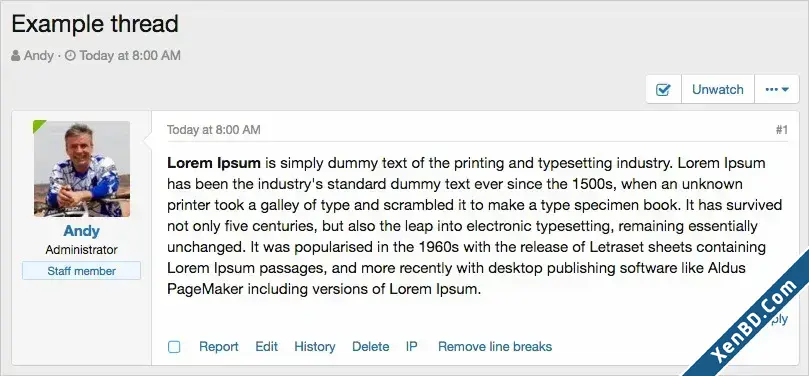Click the mark-read checkmark icon button
The image size is (809, 376).
[664, 89]
